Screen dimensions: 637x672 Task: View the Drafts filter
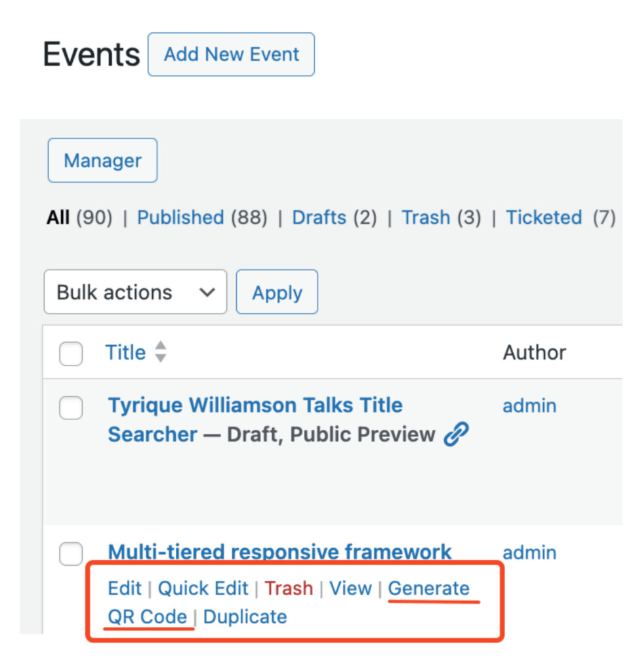319,217
